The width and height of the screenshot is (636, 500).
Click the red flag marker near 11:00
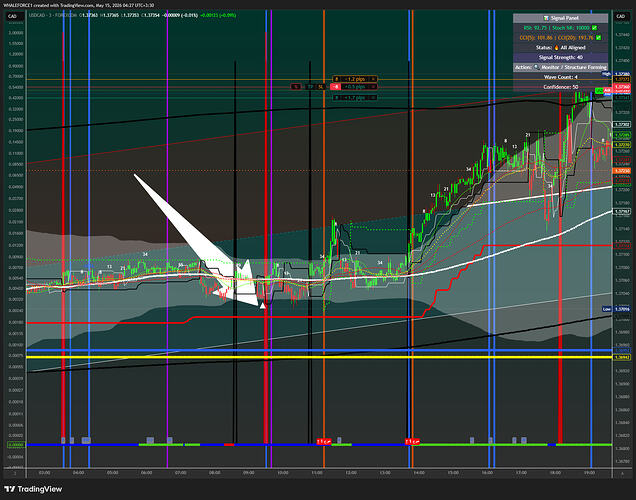324,442
